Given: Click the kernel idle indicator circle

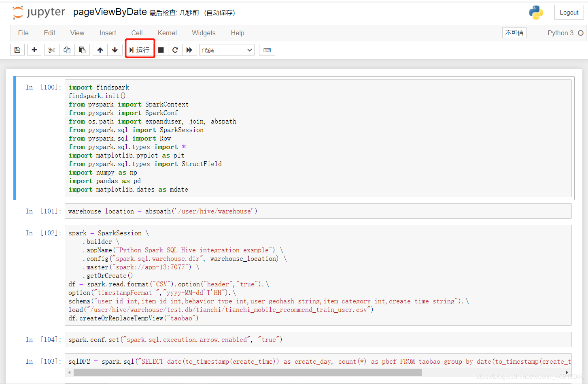Looking at the screenshot, I should (x=581, y=33).
